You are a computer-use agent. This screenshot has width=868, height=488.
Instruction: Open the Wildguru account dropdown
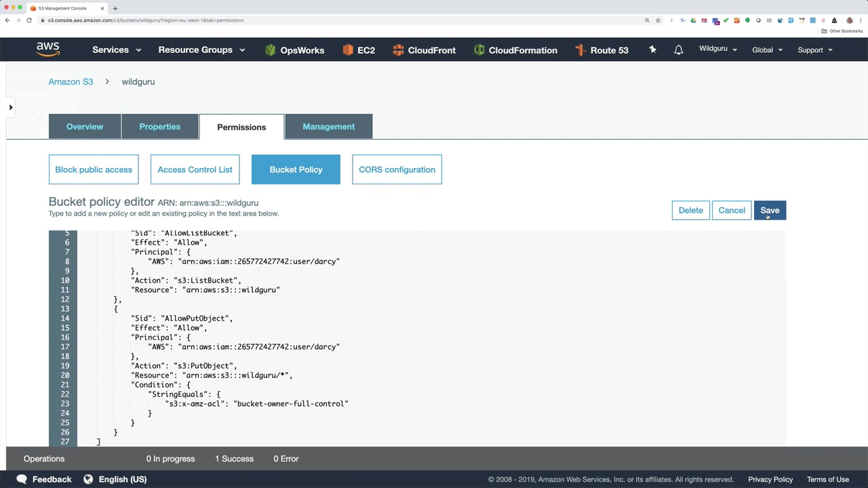pyautogui.click(x=718, y=49)
